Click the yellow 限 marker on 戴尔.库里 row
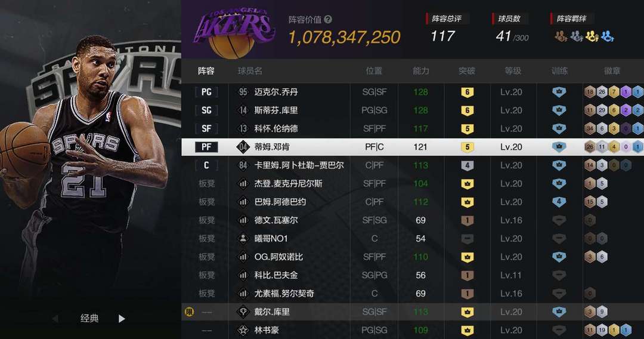This screenshot has width=644, height=339. coord(189,312)
